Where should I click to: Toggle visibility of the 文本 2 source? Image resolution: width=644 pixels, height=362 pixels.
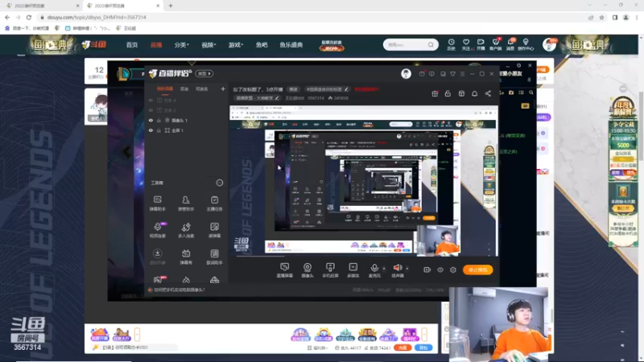click(151, 110)
